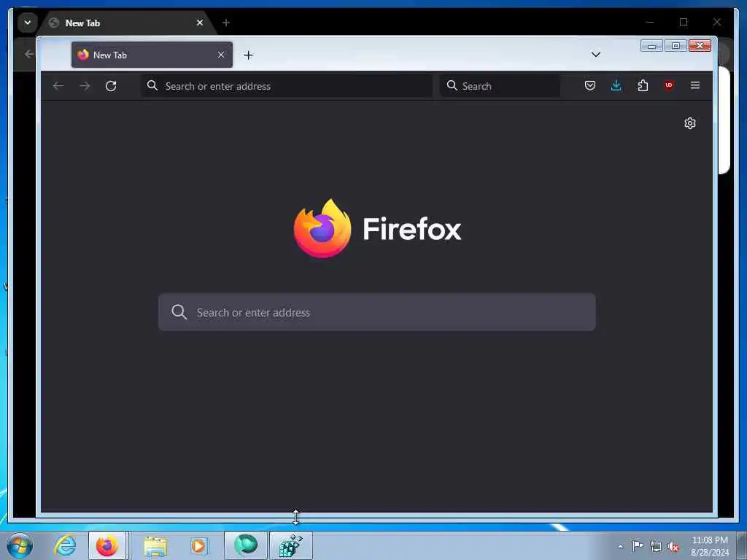Open Firefox hamburger application menu
Image resolution: width=747 pixels, height=560 pixels.
[x=695, y=85]
